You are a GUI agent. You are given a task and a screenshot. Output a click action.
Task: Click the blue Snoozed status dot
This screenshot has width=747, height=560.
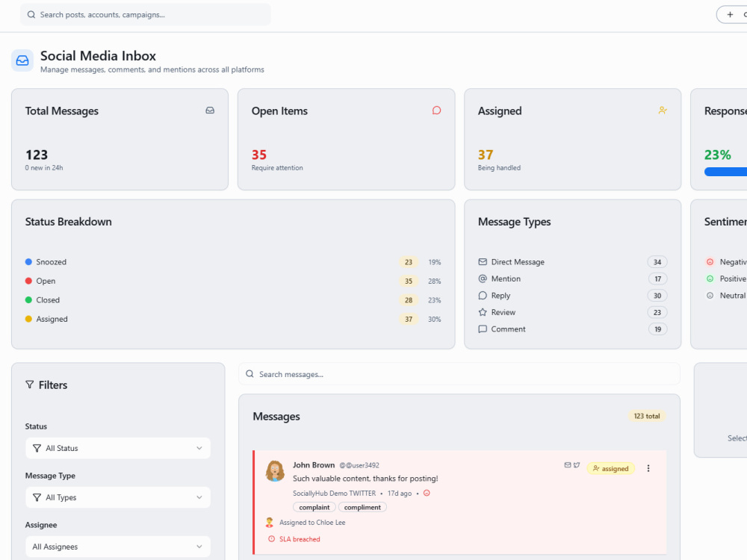pos(28,262)
